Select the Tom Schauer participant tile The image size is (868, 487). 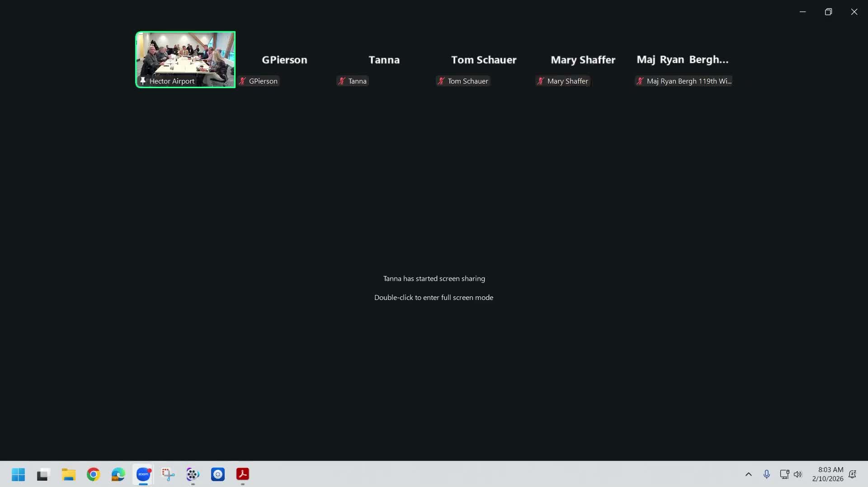[x=484, y=60]
